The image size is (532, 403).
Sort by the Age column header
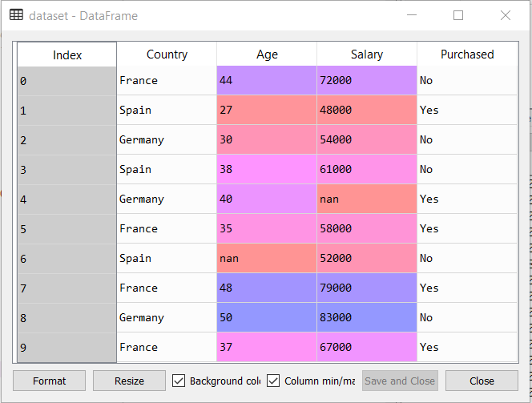pyautogui.click(x=267, y=54)
